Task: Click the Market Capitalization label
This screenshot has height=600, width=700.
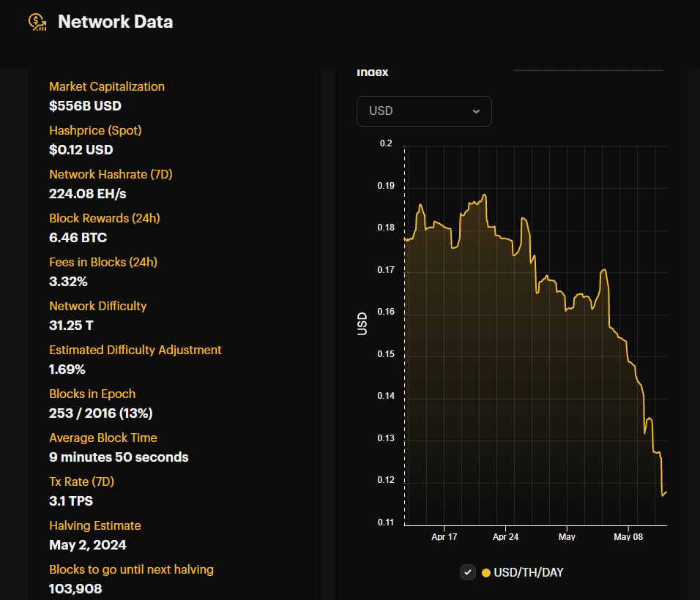Action: coord(107,86)
